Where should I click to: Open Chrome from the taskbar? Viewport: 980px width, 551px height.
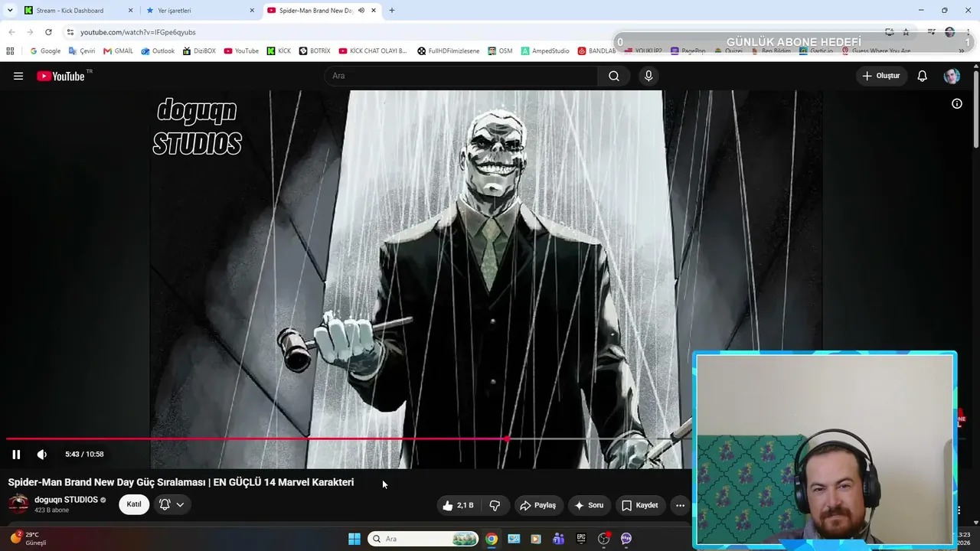coord(492,539)
